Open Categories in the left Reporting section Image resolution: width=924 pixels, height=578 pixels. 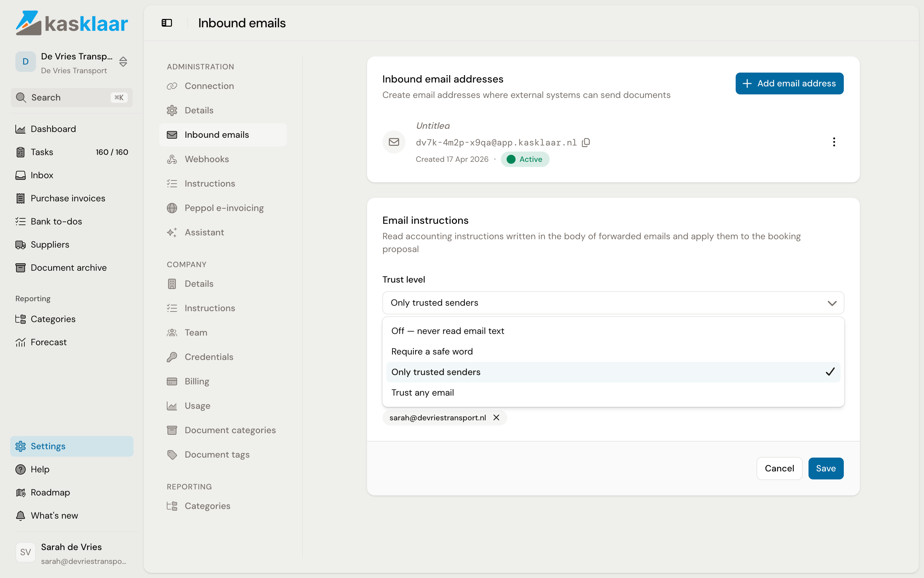click(x=72, y=319)
